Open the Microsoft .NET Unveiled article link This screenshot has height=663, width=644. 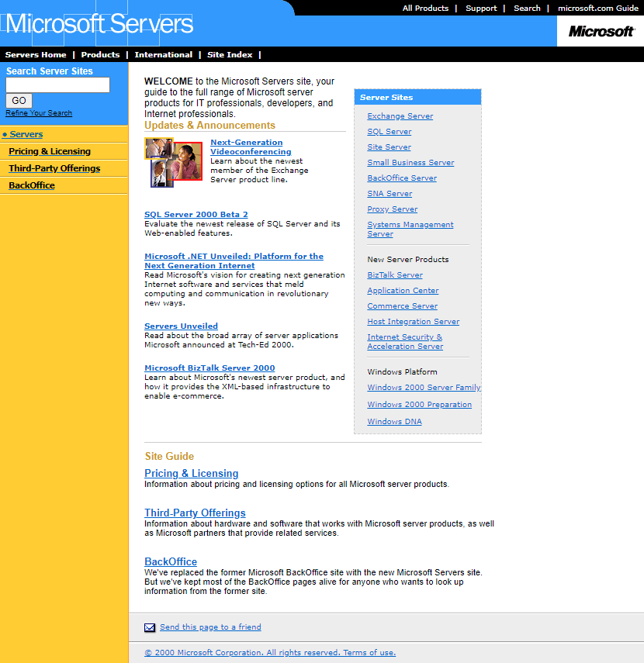click(234, 261)
